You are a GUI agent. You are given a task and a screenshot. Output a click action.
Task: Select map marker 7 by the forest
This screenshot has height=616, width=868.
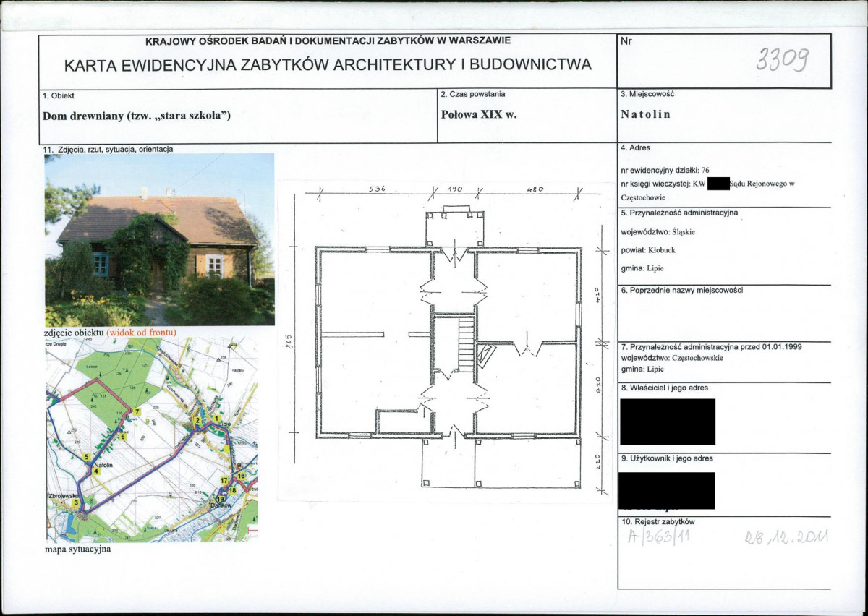[x=136, y=412]
